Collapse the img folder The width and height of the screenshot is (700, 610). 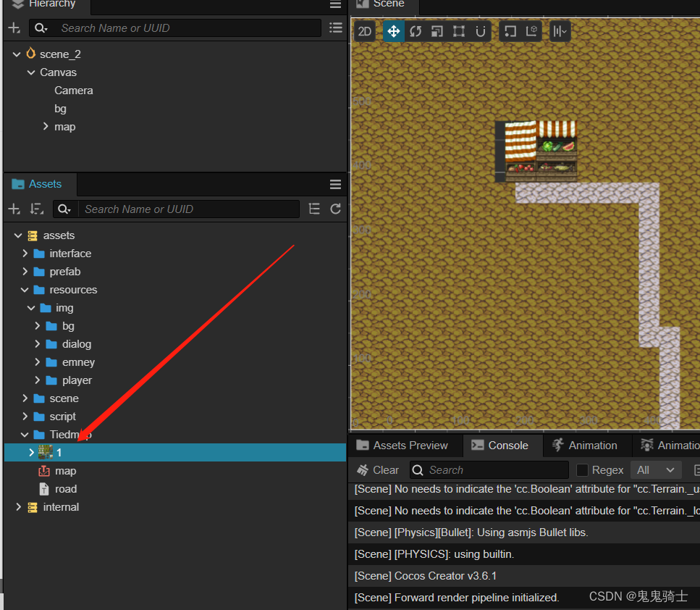(x=31, y=308)
